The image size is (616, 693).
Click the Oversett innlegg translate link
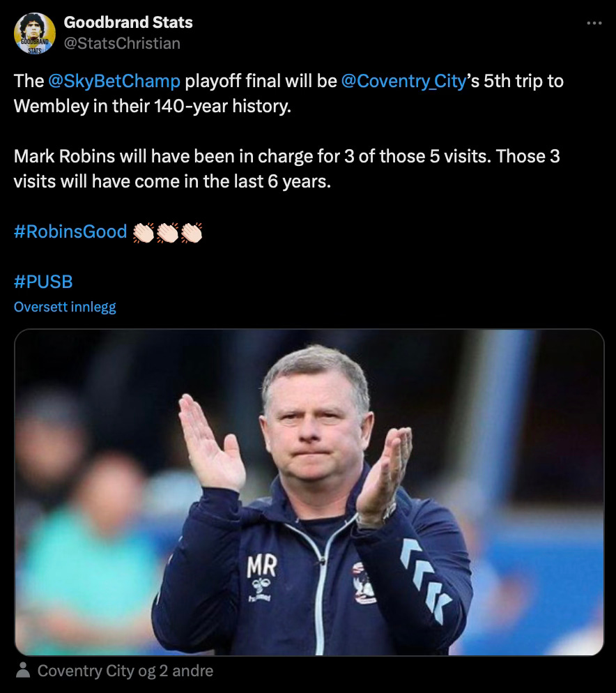click(65, 307)
